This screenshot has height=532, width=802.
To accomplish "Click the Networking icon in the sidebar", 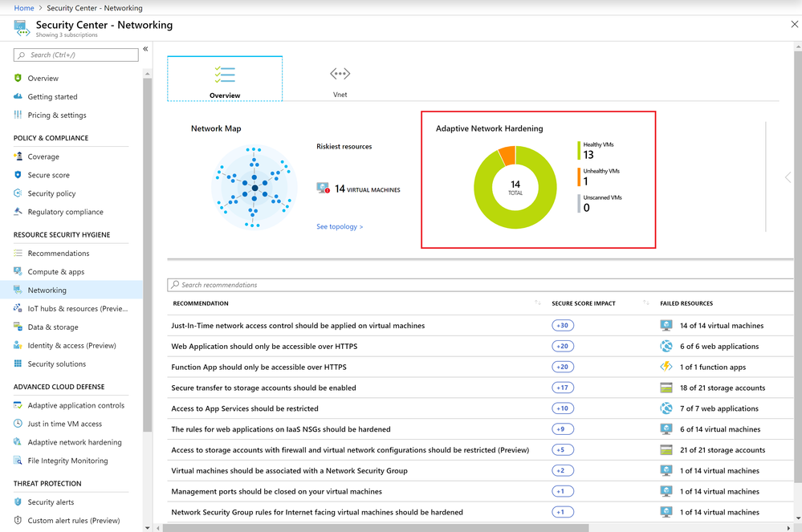I will [18, 290].
